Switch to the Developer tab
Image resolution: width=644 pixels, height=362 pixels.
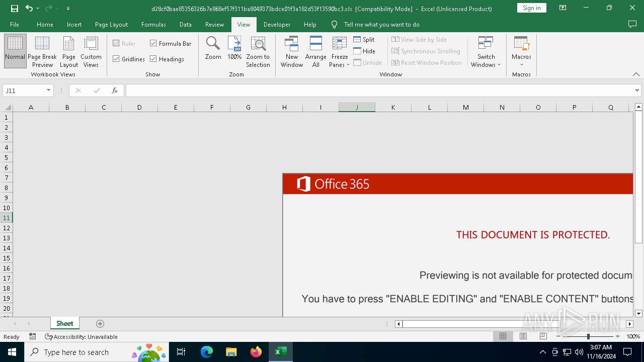click(x=277, y=24)
